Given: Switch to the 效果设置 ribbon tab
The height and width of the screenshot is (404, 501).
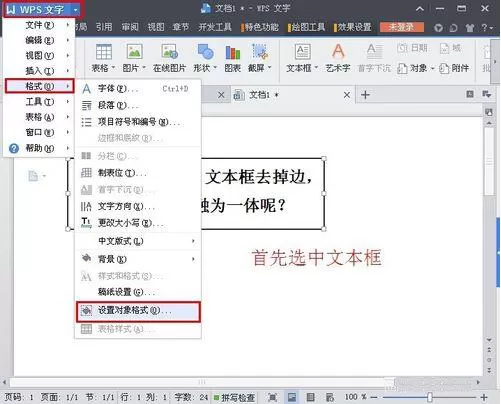Looking at the screenshot, I should pyautogui.click(x=353, y=27).
